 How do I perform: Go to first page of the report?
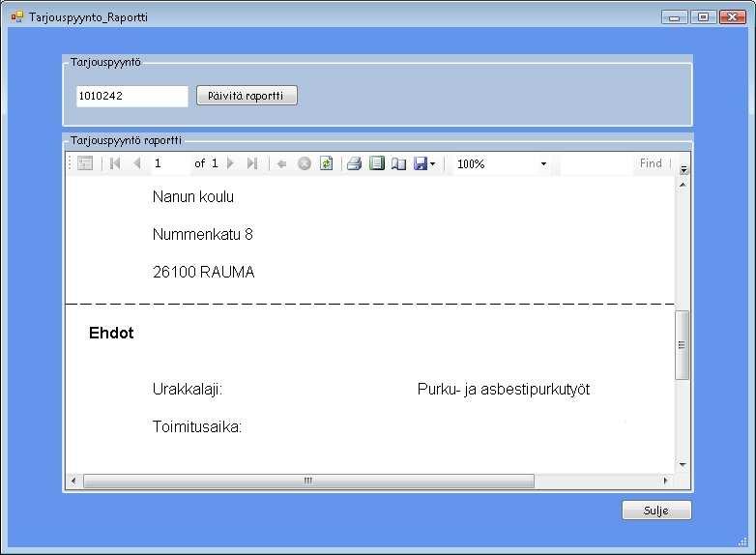coord(115,163)
